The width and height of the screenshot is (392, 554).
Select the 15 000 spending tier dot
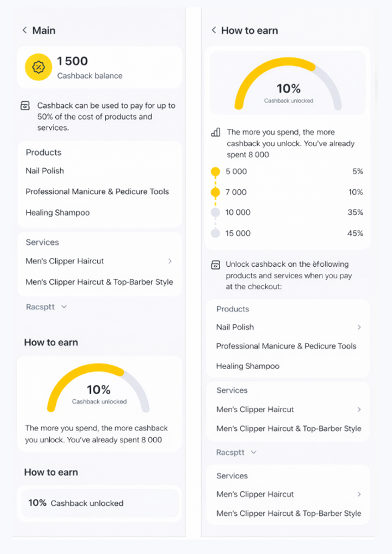tap(216, 233)
